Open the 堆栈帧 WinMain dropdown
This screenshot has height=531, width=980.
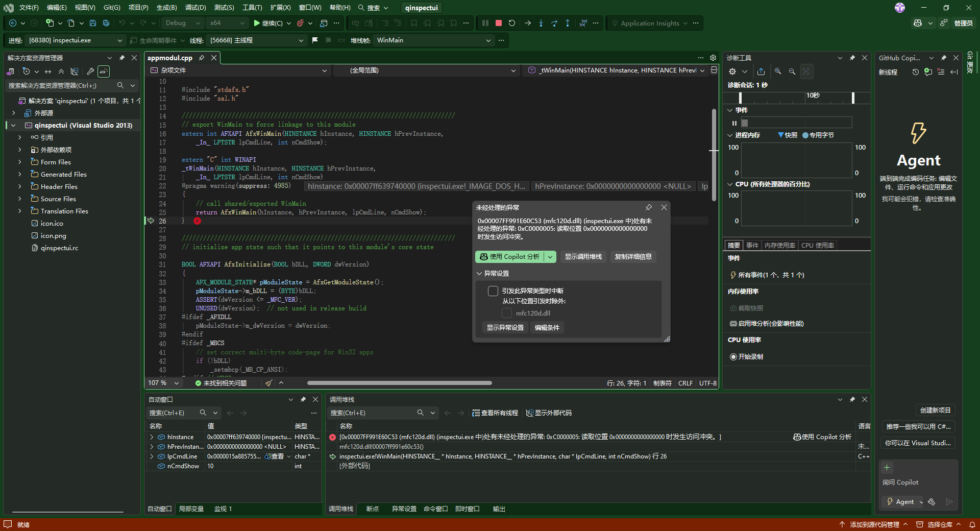pyautogui.click(x=434, y=40)
